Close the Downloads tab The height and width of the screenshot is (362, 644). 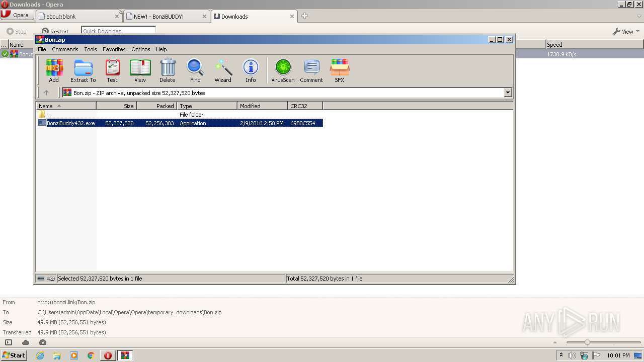(x=292, y=16)
